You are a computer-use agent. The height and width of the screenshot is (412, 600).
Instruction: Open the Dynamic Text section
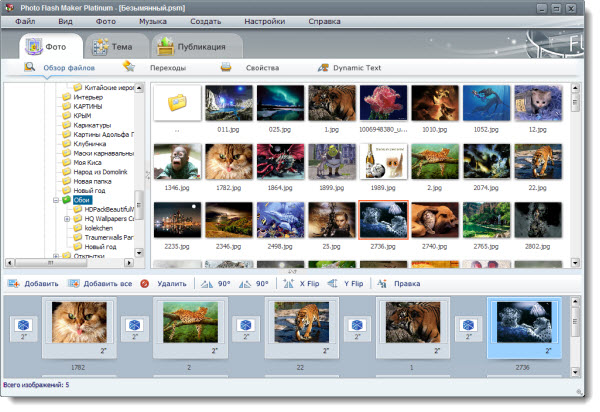coord(356,67)
